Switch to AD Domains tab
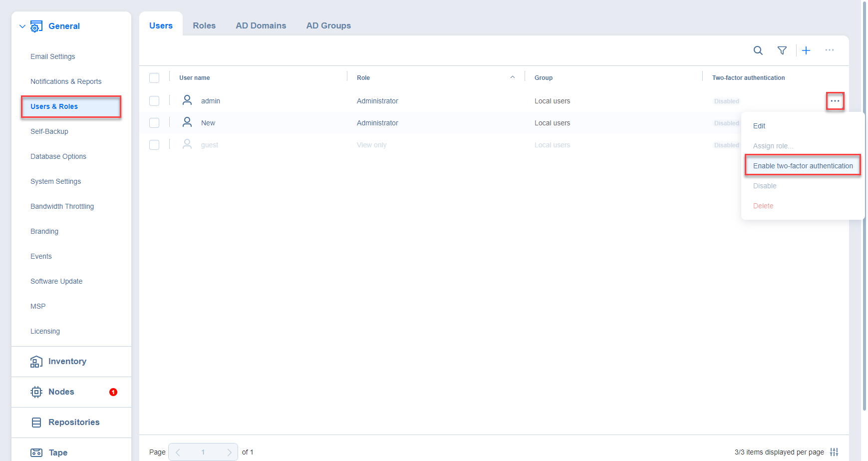Viewport: 868px width, 461px height. click(x=261, y=25)
